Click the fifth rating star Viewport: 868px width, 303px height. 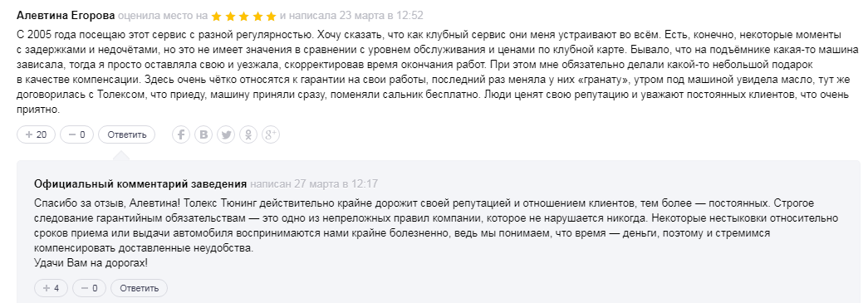click(x=271, y=16)
